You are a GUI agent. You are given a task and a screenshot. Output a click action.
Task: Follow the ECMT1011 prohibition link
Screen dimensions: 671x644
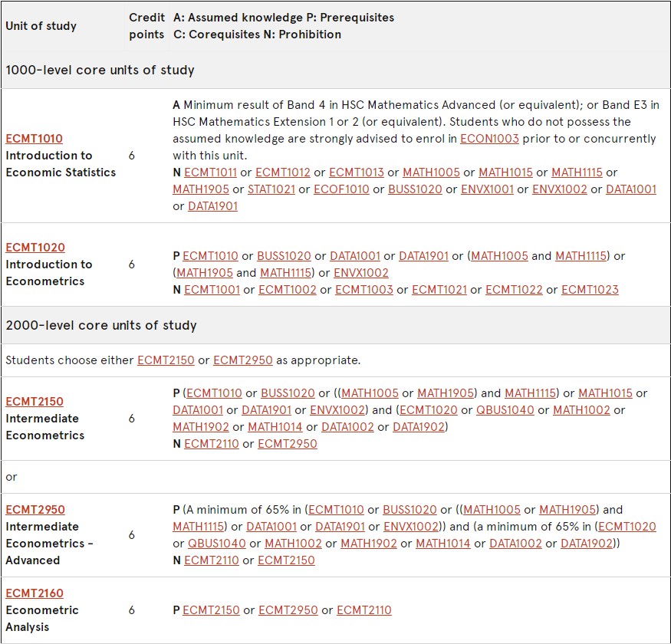click(x=211, y=172)
